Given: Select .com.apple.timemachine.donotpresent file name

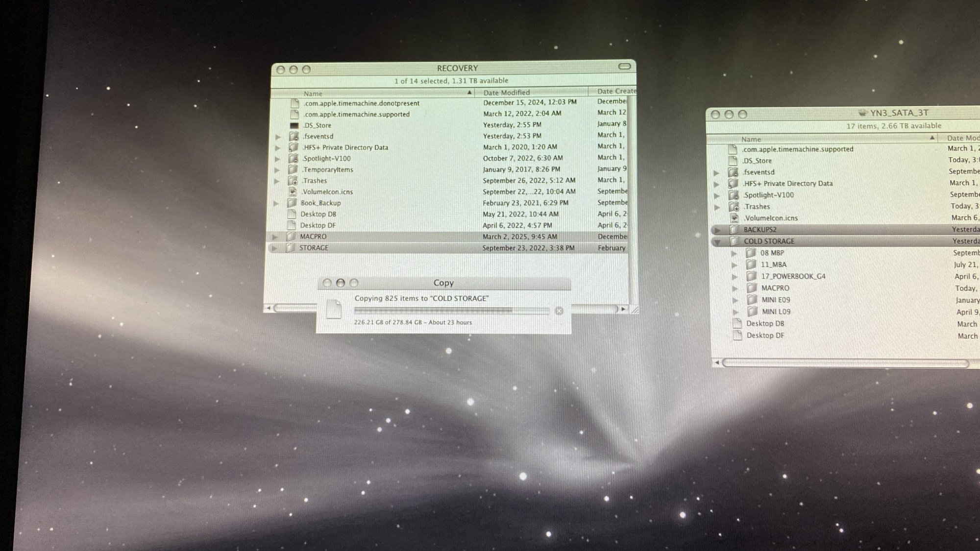Looking at the screenshot, I should 361,103.
